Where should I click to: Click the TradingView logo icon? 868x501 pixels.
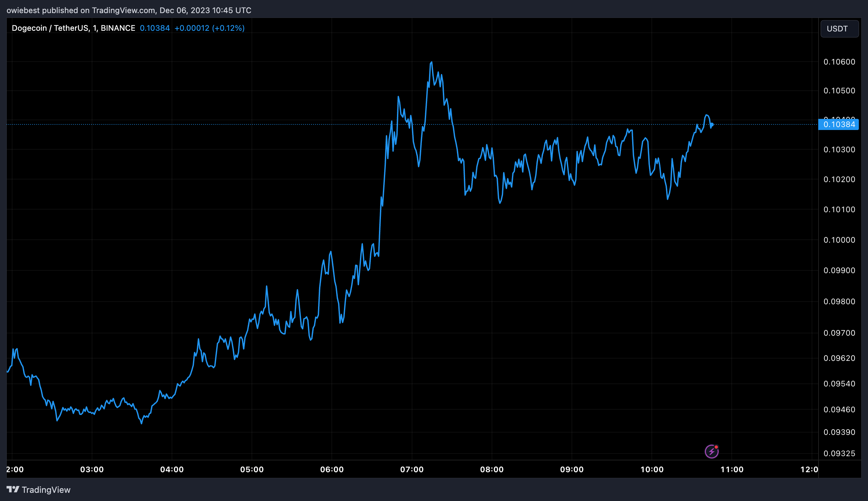[13, 489]
